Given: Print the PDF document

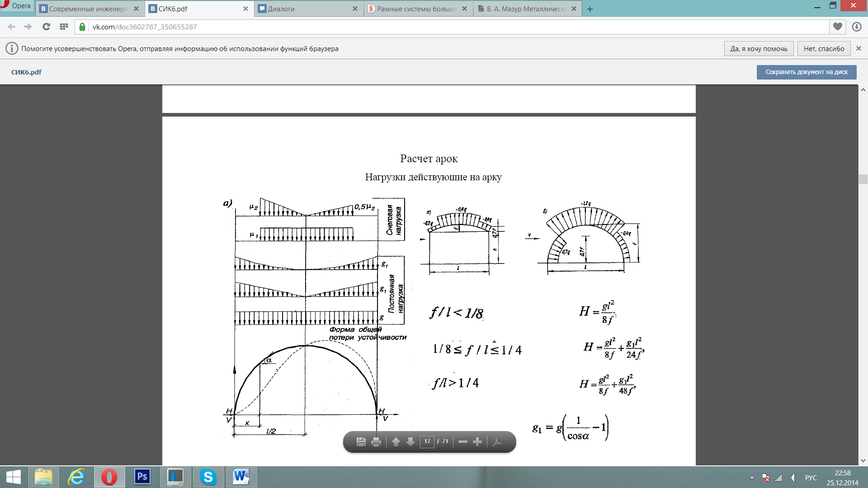Looking at the screenshot, I should coord(376,441).
